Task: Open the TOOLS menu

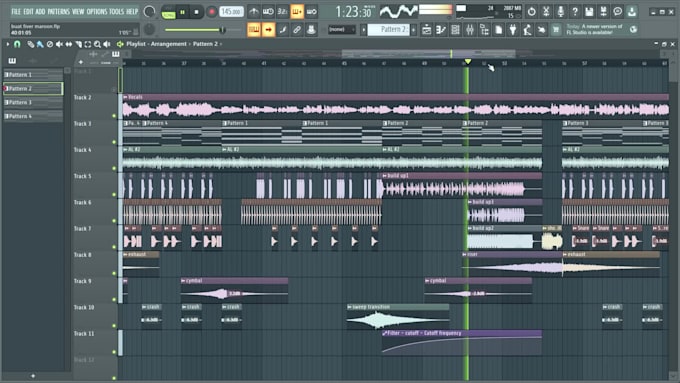Action: pyautogui.click(x=117, y=12)
